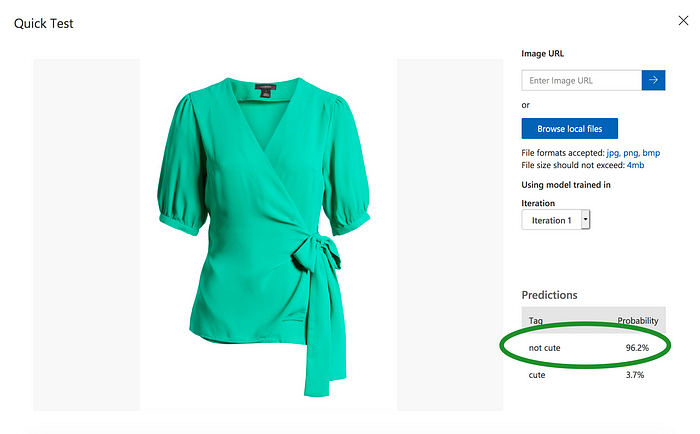Click the Quick Test title
The height and width of the screenshot is (434, 700).
click(44, 23)
